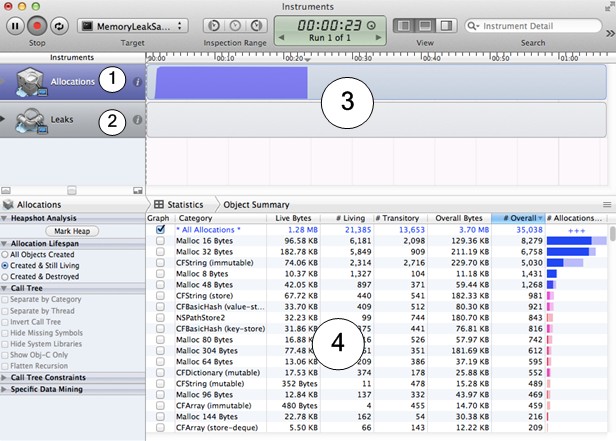Select All Objects Created radio button
The width and height of the screenshot is (616, 441).
pos(5,254)
